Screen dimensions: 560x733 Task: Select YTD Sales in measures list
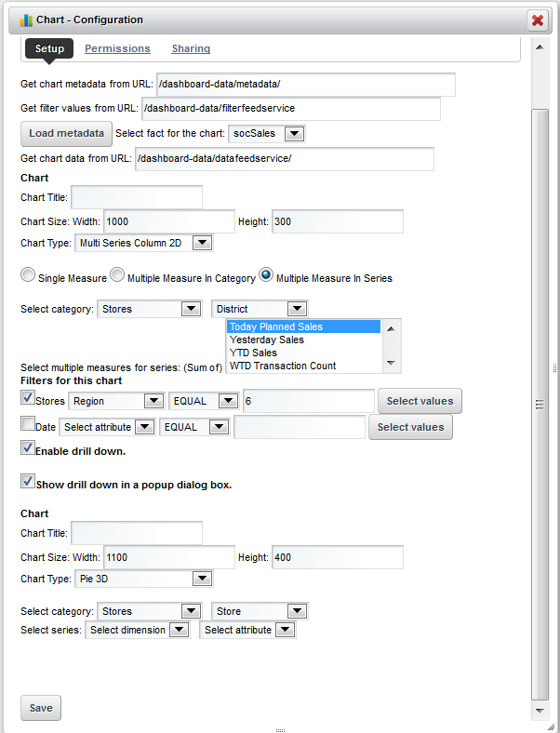tap(253, 353)
